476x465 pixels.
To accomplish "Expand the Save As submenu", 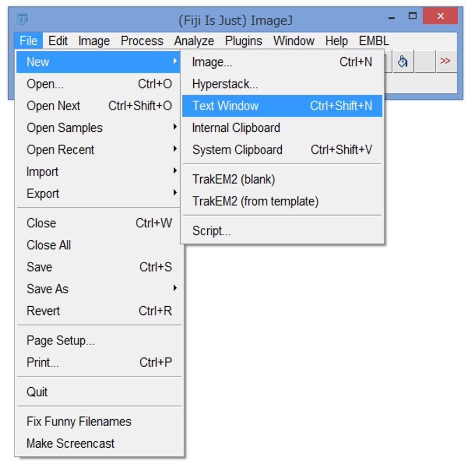I will pos(98,289).
